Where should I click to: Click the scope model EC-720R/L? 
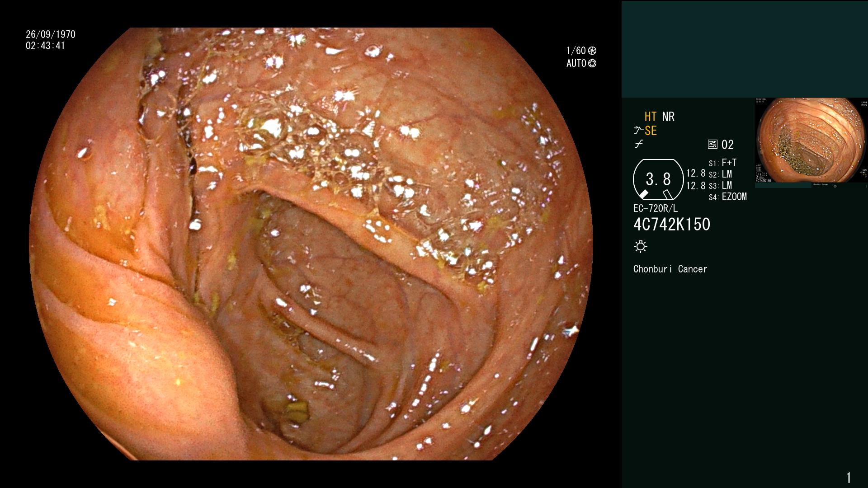(656, 208)
